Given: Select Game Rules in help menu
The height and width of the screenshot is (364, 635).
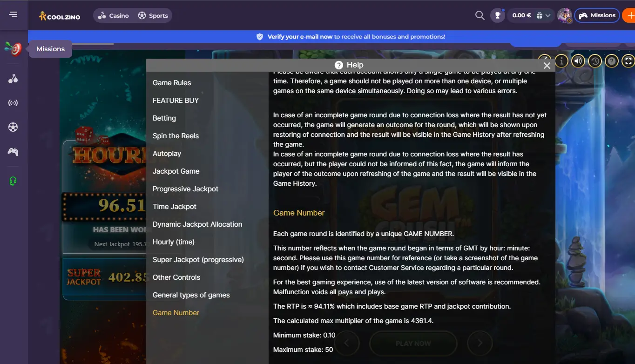Looking at the screenshot, I should tap(172, 83).
